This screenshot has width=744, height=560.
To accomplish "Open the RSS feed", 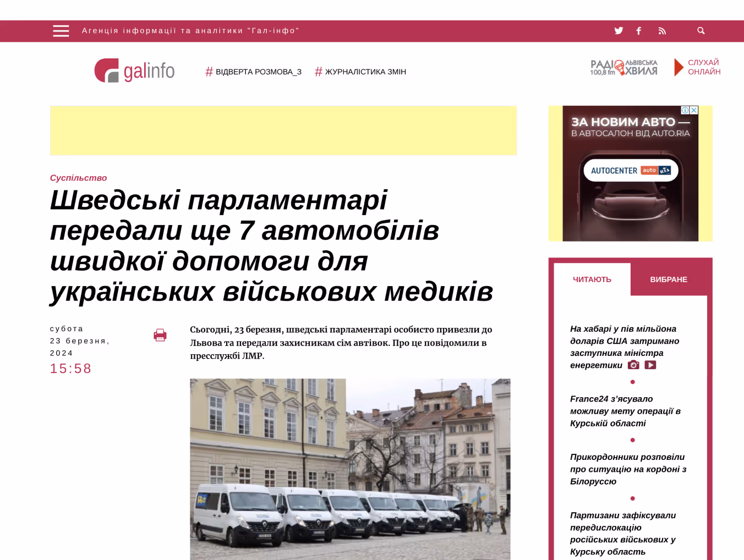I will pyautogui.click(x=662, y=31).
